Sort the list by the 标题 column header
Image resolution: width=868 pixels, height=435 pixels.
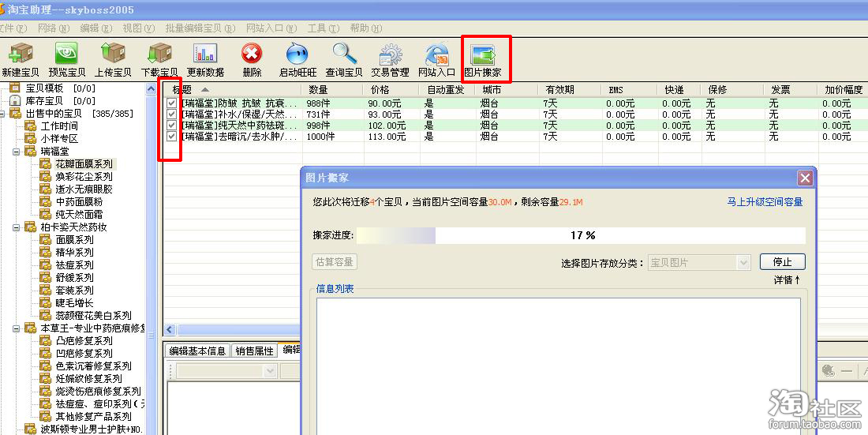(233, 89)
